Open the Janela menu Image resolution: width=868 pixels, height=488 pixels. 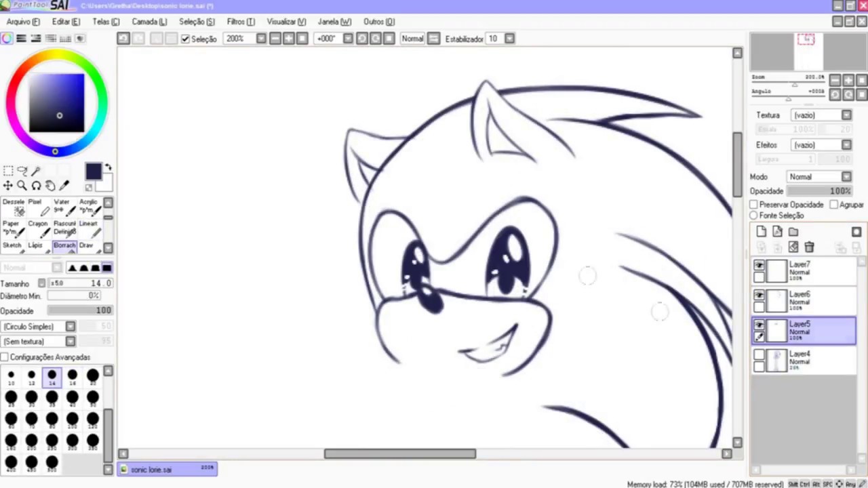tap(334, 22)
